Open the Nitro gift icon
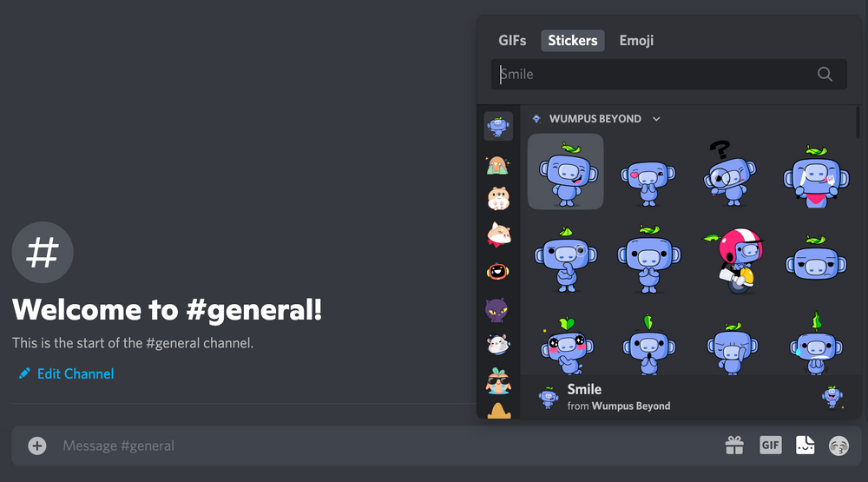Viewport: 868px width, 482px height. coord(734,445)
